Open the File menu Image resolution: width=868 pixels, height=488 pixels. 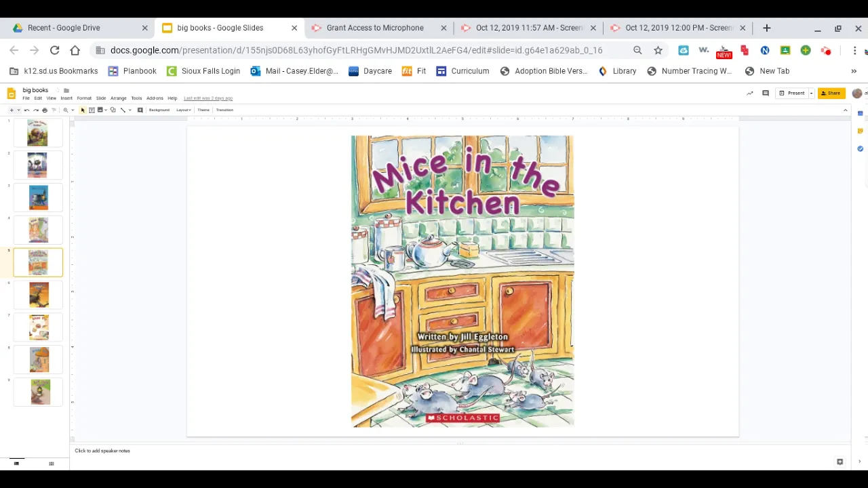[26, 98]
